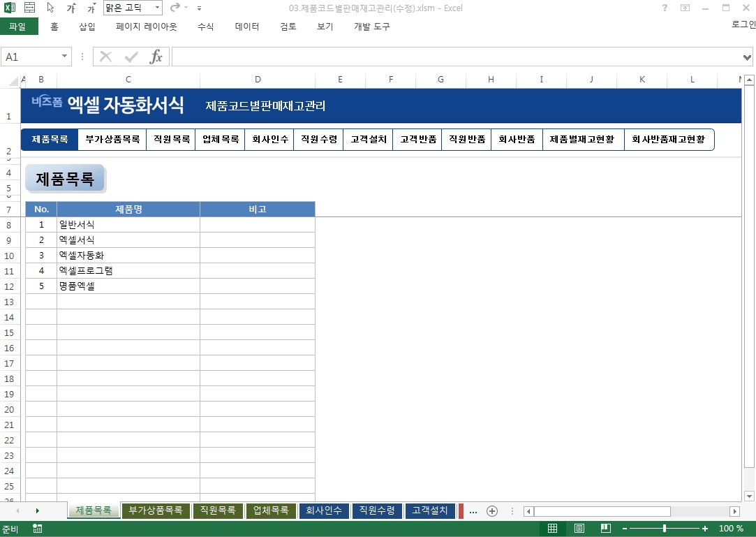Open the 파일 ribbon tab
Viewport: 756px width, 537px height.
click(18, 27)
